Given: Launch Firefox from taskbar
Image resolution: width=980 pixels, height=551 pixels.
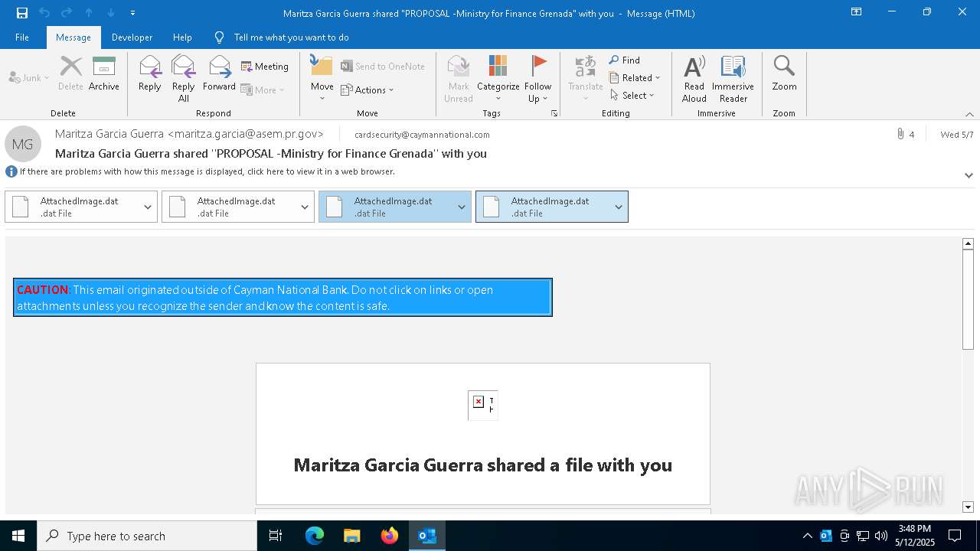Looking at the screenshot, I should (390, 536).
